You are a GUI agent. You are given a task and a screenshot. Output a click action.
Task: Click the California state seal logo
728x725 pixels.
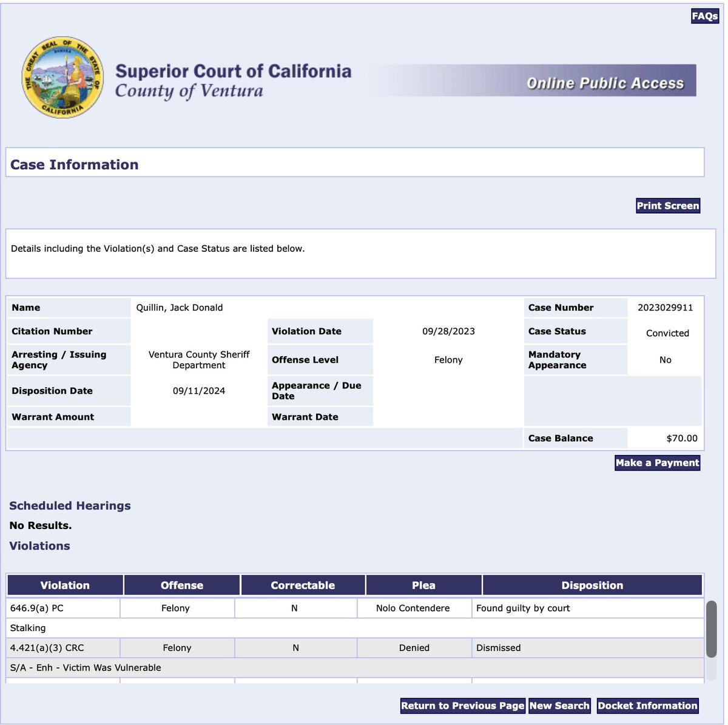62,77
